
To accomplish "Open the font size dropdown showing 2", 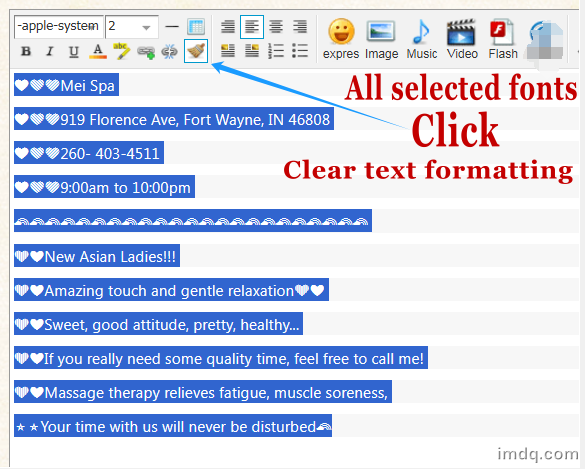I will (132, 26).
